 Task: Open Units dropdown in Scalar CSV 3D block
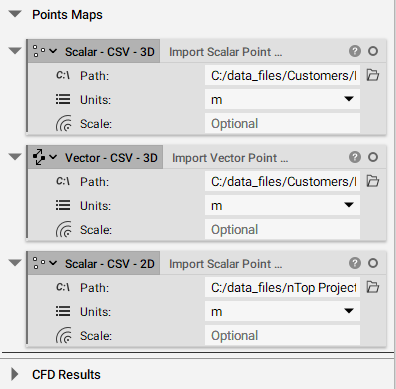(x=282, y=99)
